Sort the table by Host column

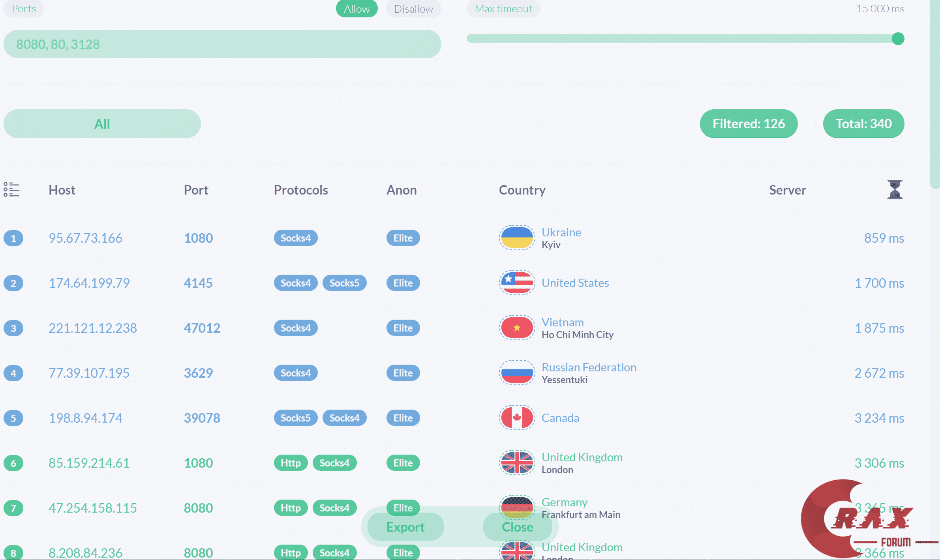point(62,190)
